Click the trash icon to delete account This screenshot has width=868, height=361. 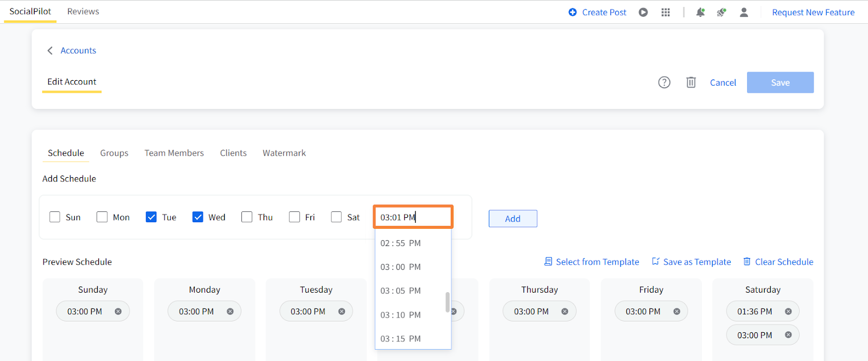tap(691, 82)
